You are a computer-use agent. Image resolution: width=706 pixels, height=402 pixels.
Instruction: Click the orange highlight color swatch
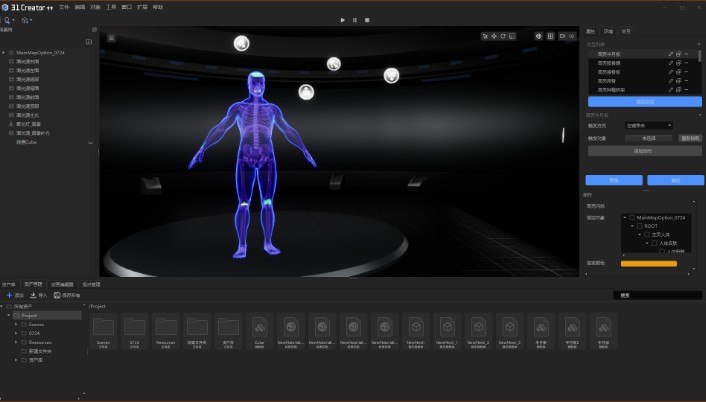(x=648, y=264)
